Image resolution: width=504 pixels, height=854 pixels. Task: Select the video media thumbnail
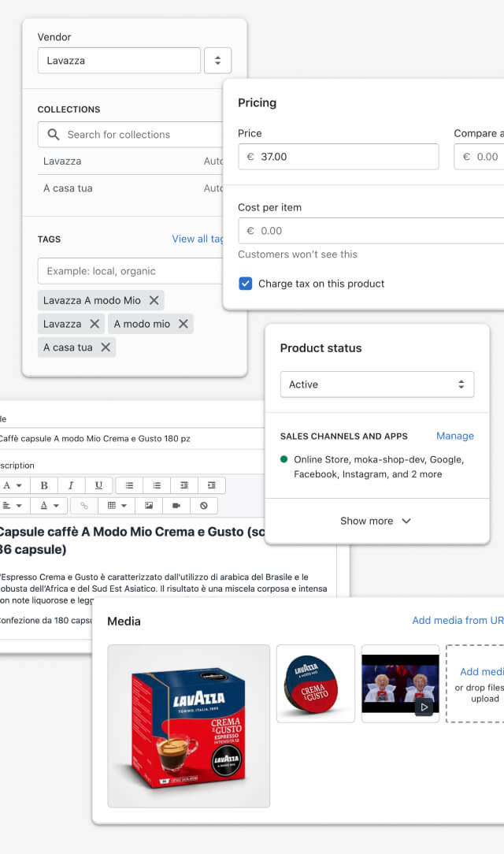point(400,684)
